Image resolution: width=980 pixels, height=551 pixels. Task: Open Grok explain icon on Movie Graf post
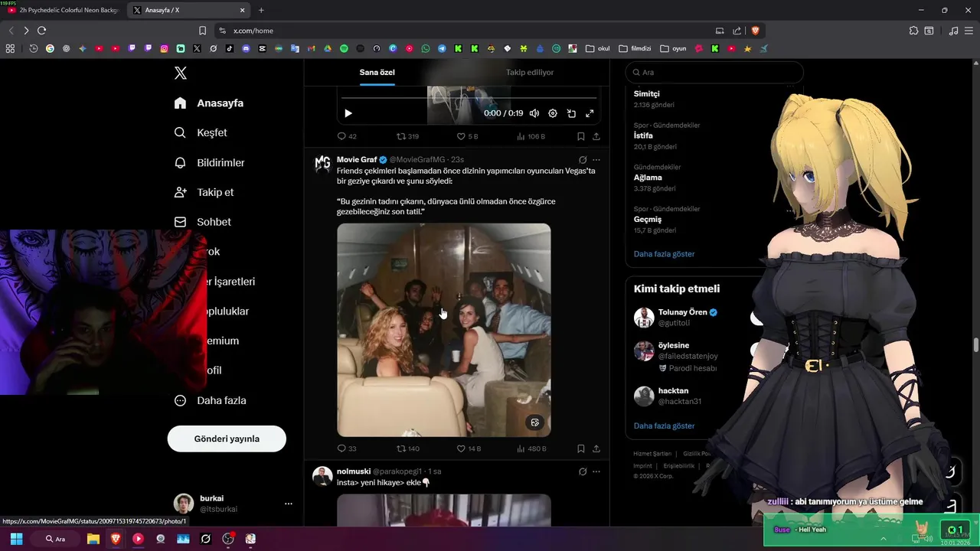[x=583, y=160]
